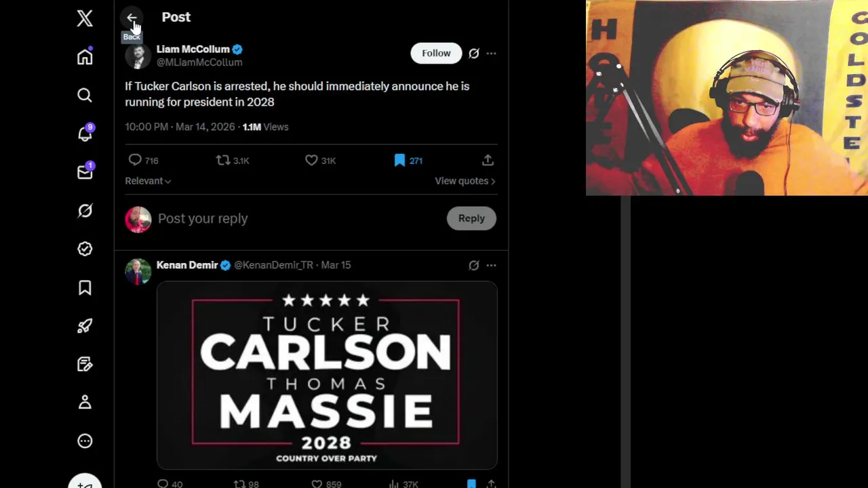Open the X home logo
868x488 pixels.
(x=85, y=18)
